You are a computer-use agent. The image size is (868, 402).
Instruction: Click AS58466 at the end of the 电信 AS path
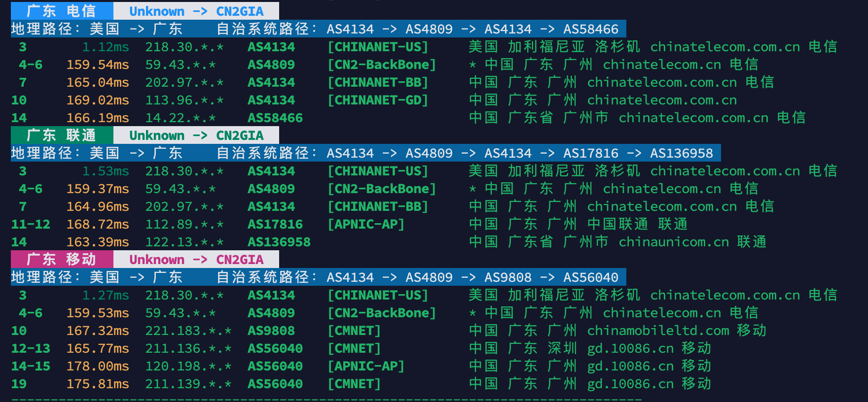591,29
